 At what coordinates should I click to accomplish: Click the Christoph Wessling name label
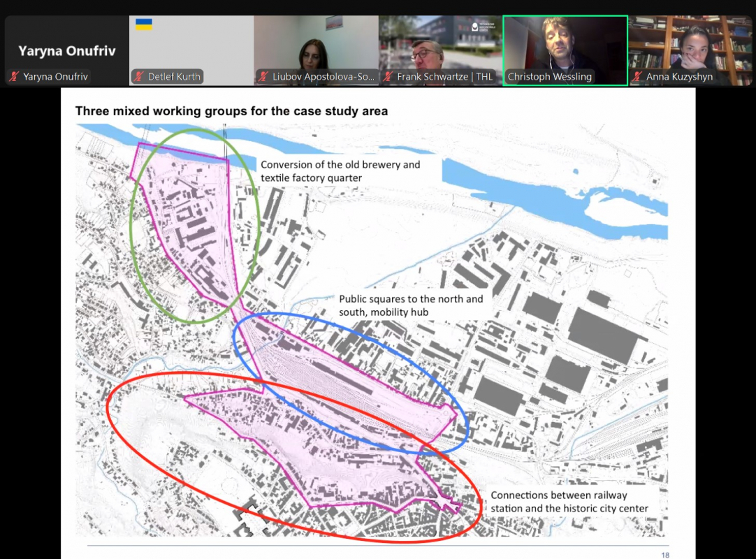(549, 77)
